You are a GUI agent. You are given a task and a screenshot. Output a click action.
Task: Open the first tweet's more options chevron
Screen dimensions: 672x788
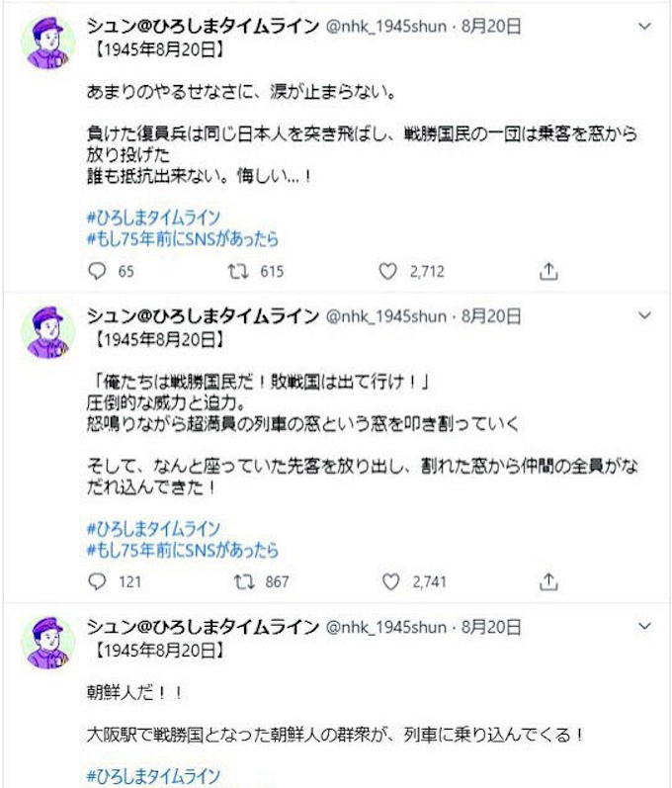(645, 26)
